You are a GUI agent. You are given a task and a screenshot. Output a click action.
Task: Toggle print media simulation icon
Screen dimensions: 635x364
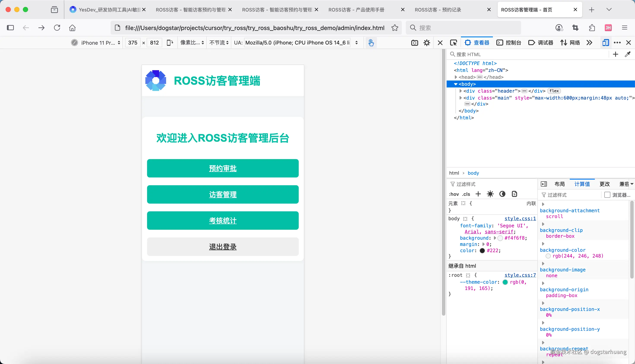(x=514, y=194)
